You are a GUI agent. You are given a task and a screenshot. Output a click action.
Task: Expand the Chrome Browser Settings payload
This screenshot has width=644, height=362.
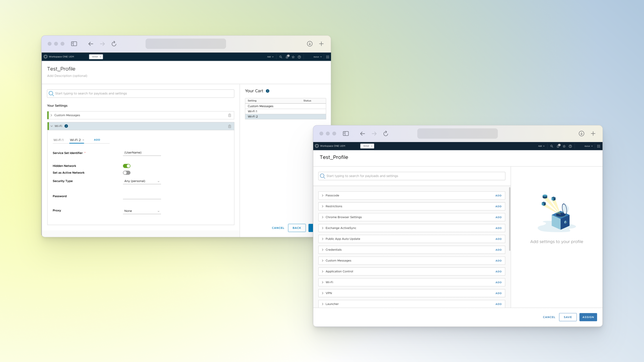tap(323, 217)
